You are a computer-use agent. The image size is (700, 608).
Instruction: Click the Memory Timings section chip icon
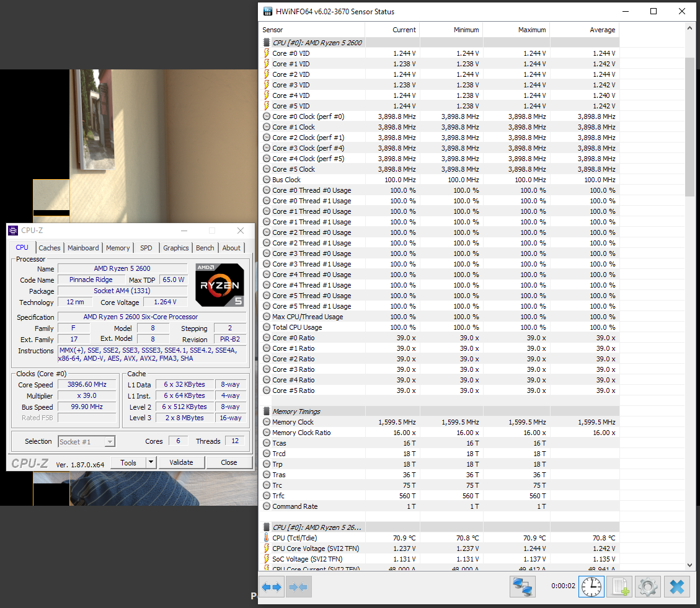(x=267, y=412)
